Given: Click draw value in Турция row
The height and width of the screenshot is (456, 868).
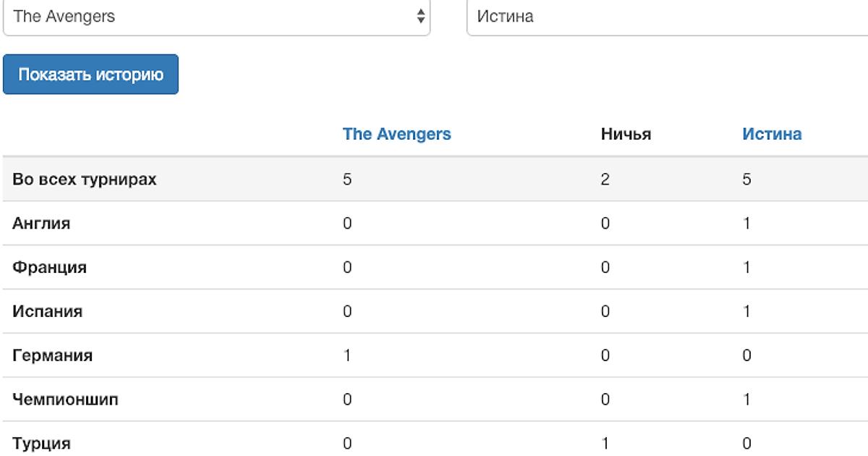Looking at the screenshot, I should pyautogui.click(x=605, y=444).
